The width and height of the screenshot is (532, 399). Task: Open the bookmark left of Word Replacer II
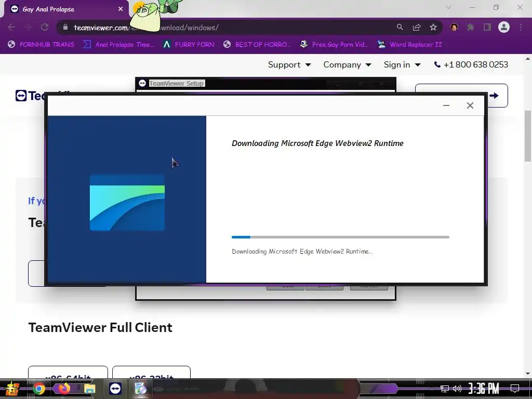coord(334,45)
